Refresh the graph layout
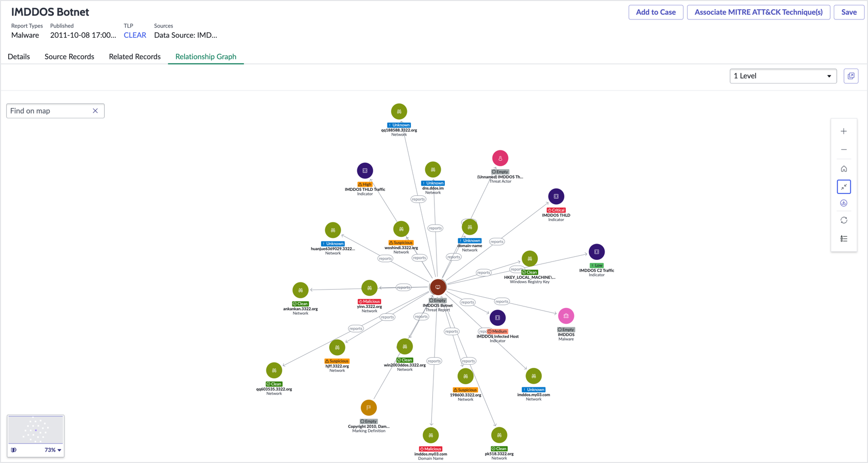 (x=843, y=221)
